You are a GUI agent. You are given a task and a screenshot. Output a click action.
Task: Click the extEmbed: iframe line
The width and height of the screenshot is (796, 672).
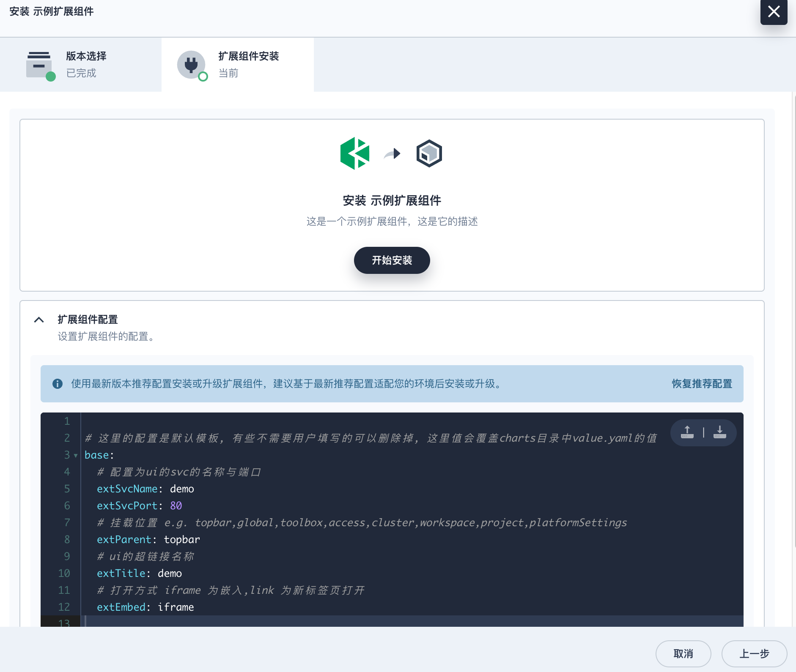(145, 607)
